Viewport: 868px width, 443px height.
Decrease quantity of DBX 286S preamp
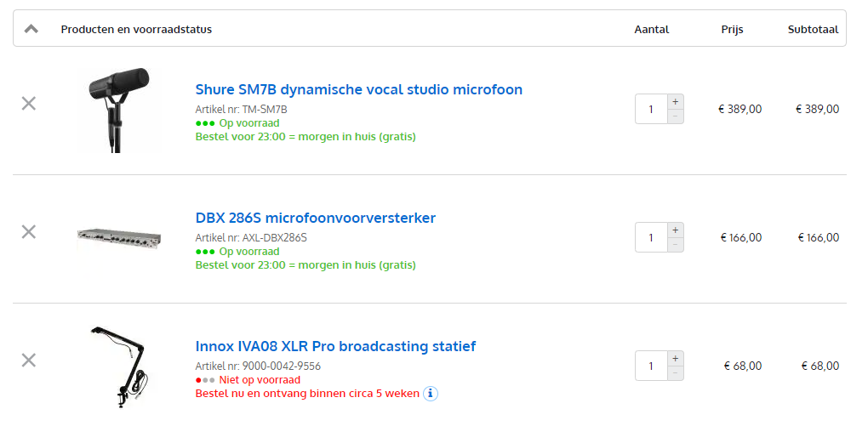pyautogui.click(x=676, y=245)
